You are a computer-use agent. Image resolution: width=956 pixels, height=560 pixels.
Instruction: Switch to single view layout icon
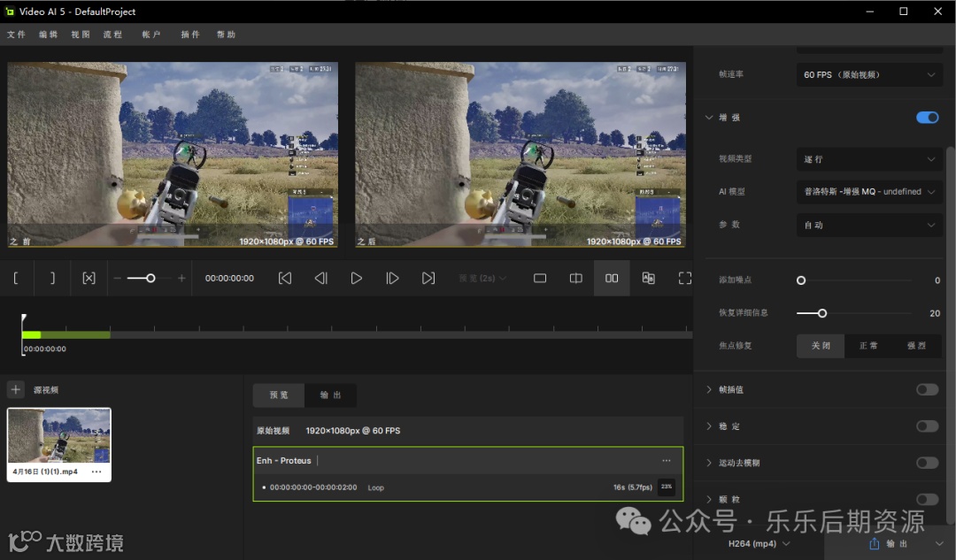[540, 278]
